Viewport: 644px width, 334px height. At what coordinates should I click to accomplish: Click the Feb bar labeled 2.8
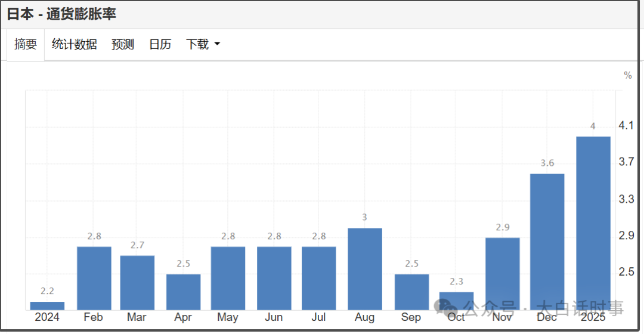(94, 279)
